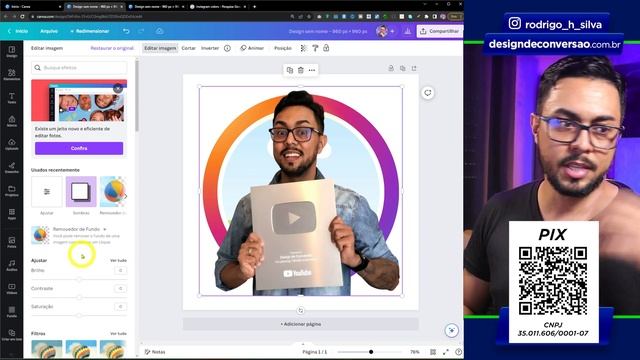Open the help question mark icon
This screenshot has width=640, height=360.
[x=458, y=352]
